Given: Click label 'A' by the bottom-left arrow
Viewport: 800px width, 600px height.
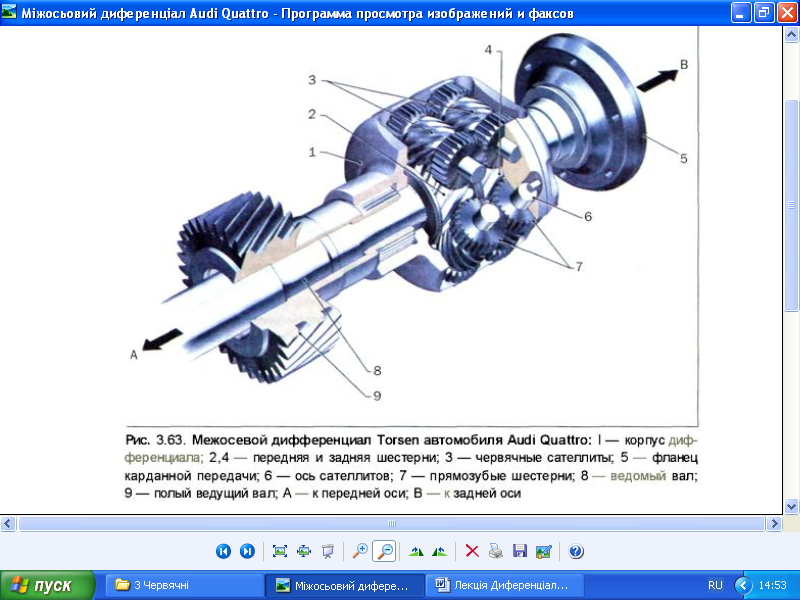Looking at the screenshot, I should pyautogui.click(x=134, y=355).
